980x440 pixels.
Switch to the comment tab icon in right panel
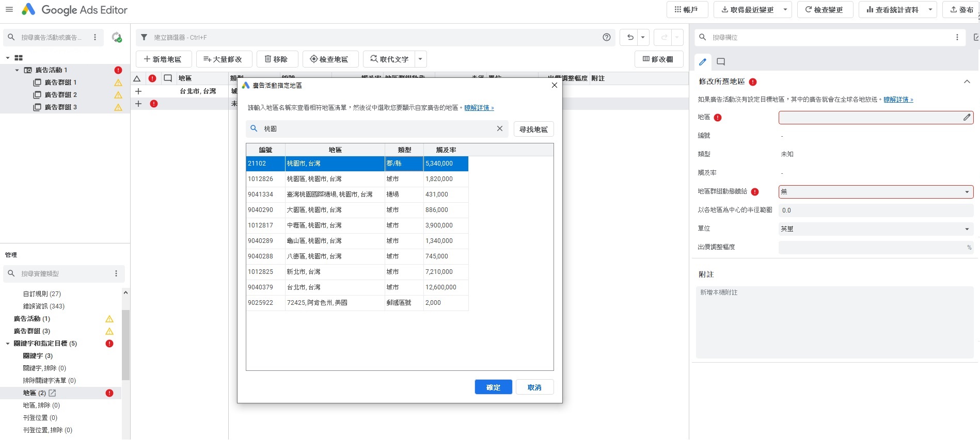coord(721,62)
